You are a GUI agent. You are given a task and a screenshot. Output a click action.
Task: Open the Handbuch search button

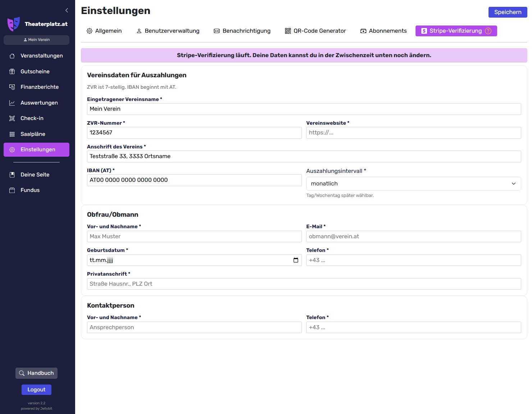click(x=36, y=373)
